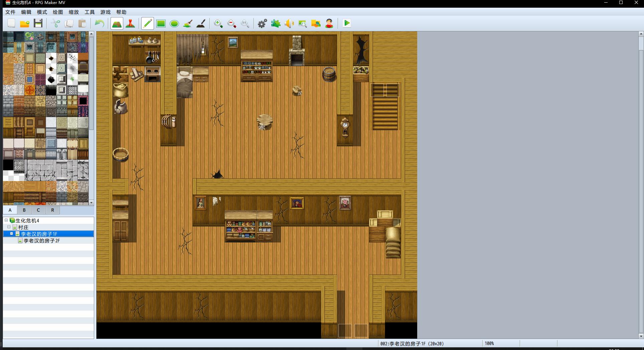Collapse the 村庄 map node

tap(9, 227)
